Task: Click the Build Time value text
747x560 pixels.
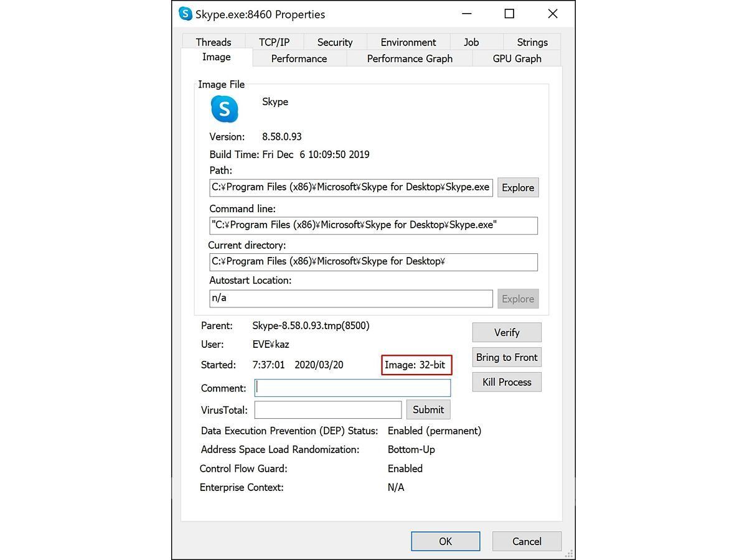Action: [x=316, y=155]
